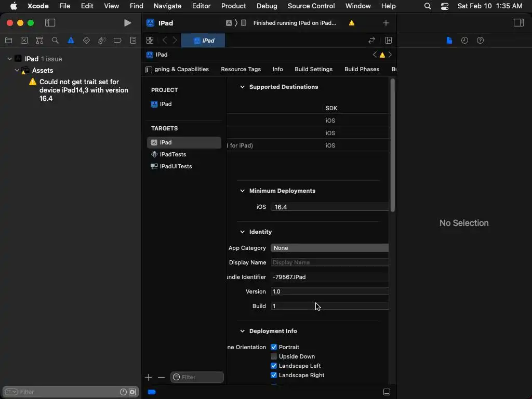Collapse the IPad issue group
The width and height of the screenshot is (532, 399).
click(9, 59)
